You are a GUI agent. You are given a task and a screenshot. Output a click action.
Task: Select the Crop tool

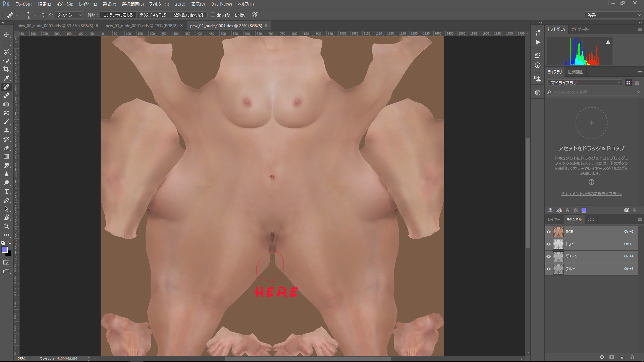click(6, 69)
